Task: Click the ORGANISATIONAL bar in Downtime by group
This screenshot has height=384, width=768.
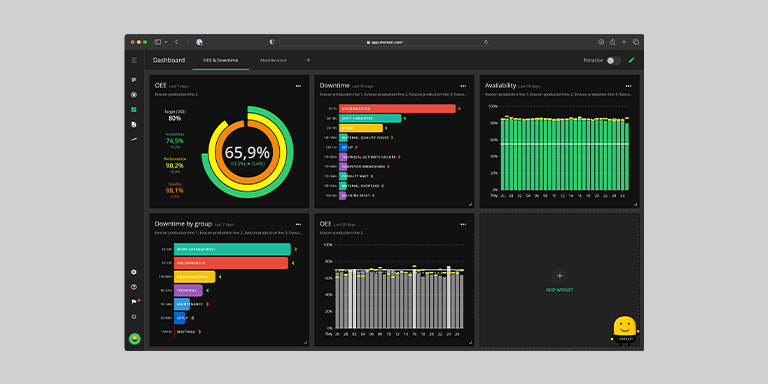Action: (194, 277)
